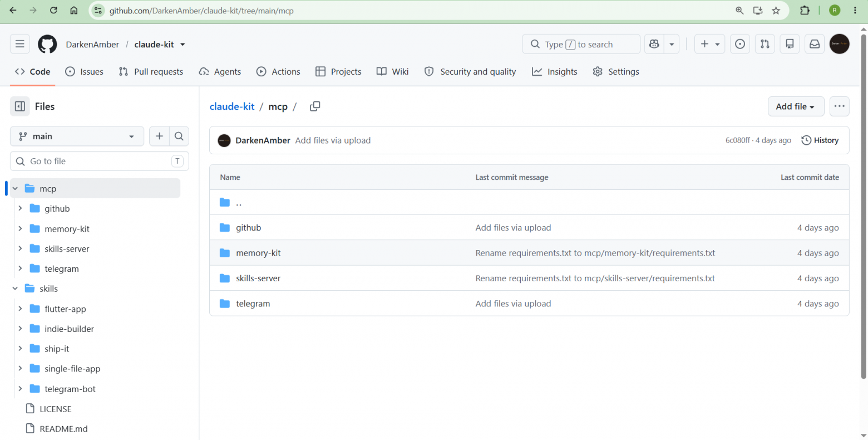Expand the skills-server folder in tree
Image resolution: width=868 pixels, height=440 pixels.
(x=20, y=249)
